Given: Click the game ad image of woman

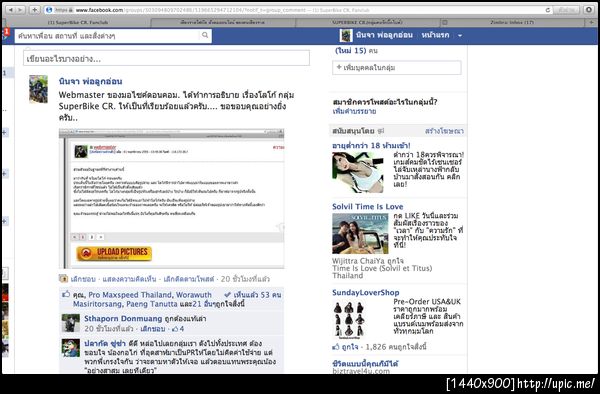Looking at the screenshot, I should [x=358, y=172].
